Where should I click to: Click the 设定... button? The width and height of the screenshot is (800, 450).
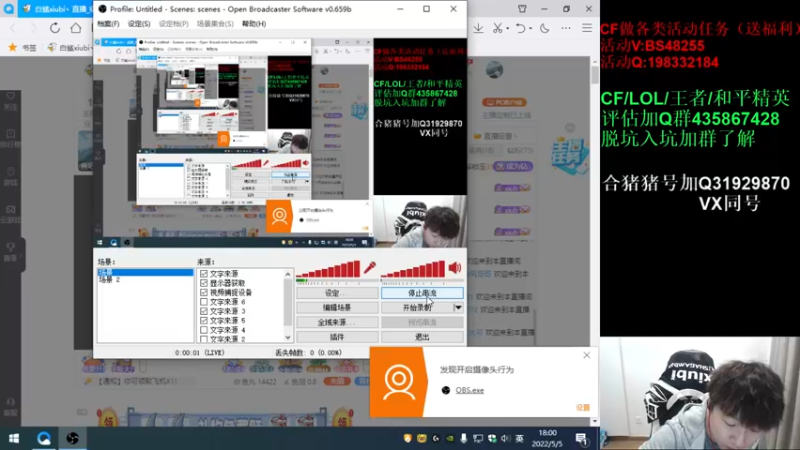pyautogui.click(x=337, y=293)
